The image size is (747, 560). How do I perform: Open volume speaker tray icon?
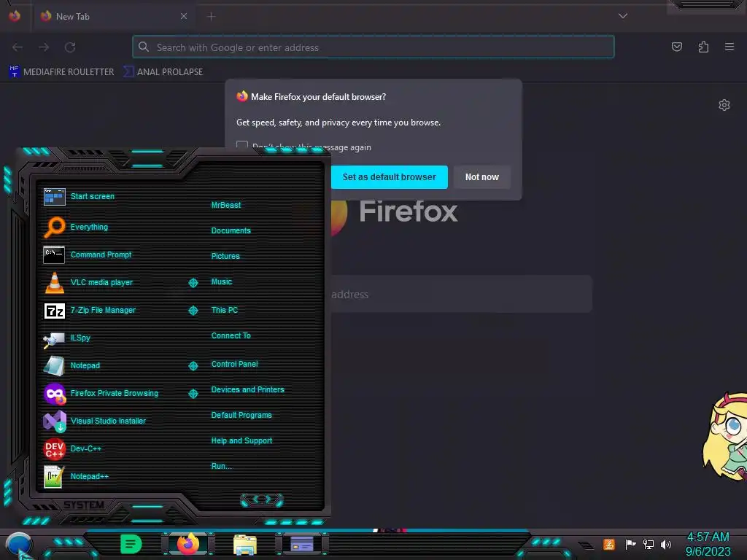coord(665,544)
